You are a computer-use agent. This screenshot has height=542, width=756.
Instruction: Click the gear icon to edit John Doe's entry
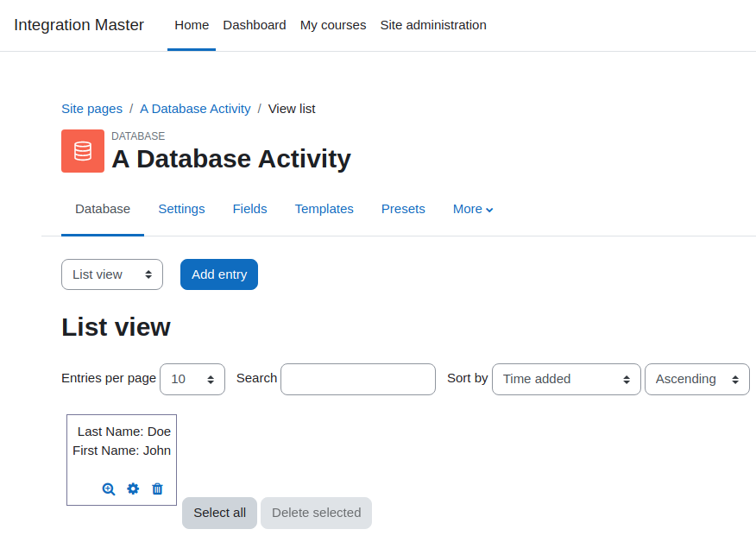coord(133,489)
